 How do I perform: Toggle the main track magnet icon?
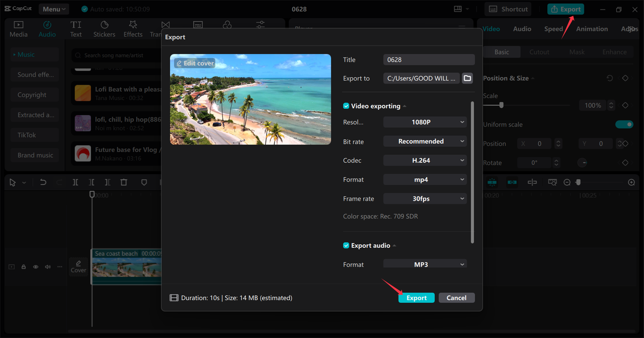492,182
